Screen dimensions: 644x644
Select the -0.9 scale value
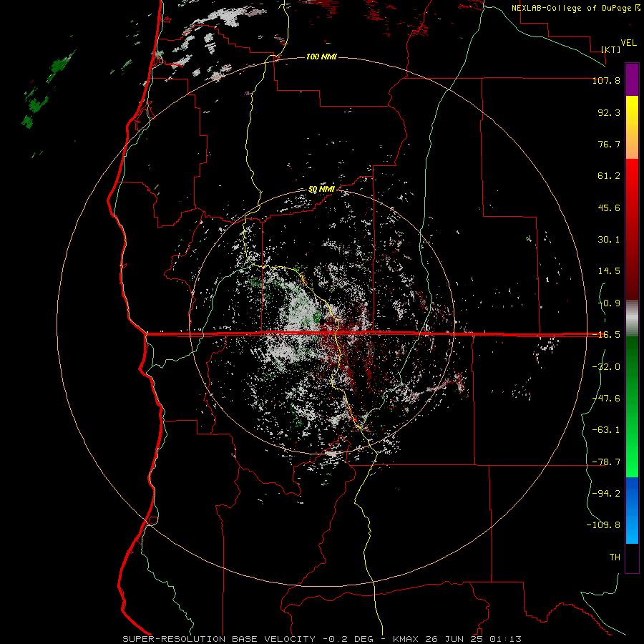tap(609, 303)
